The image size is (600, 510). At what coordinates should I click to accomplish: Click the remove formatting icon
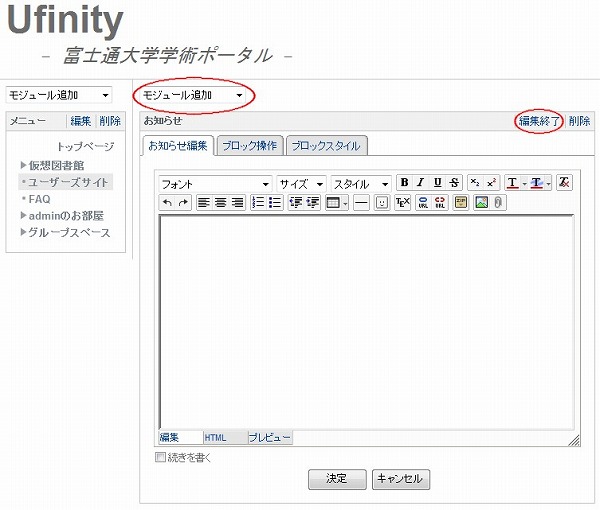[x=564, y=182]
